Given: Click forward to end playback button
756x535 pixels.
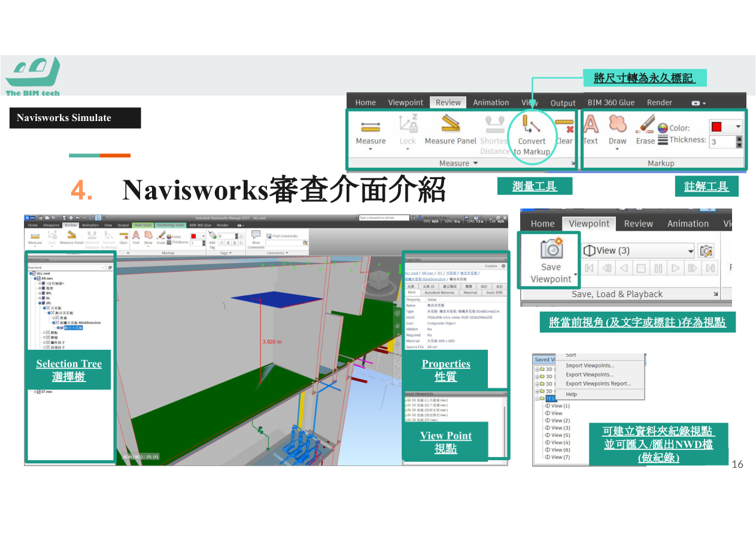Looking at the screenshot, I should 711,268.
